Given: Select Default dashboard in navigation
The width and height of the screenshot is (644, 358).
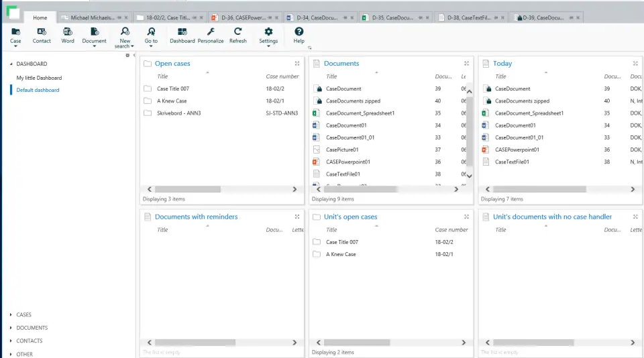Looking at the screenshot, I should (38, 90).
